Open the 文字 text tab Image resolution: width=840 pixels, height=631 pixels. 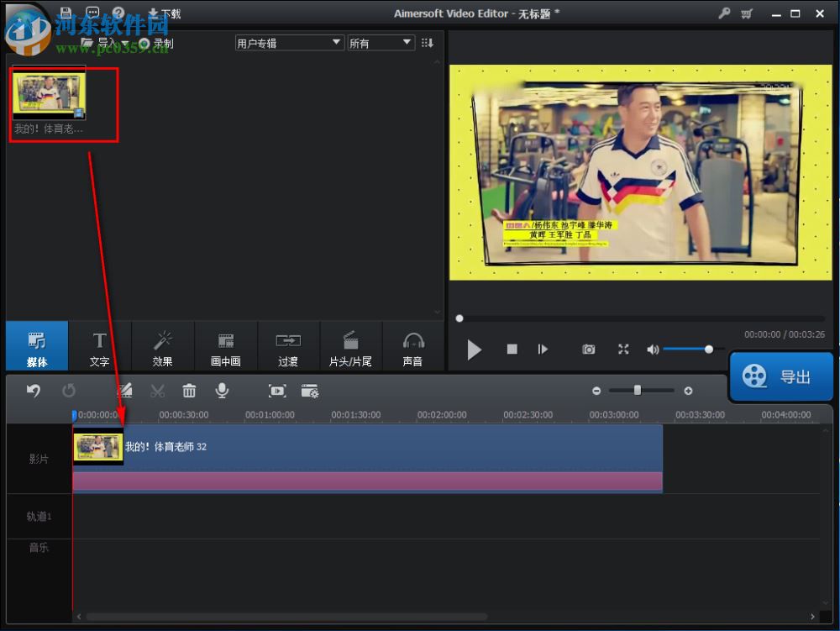click(x=99, y=346)
